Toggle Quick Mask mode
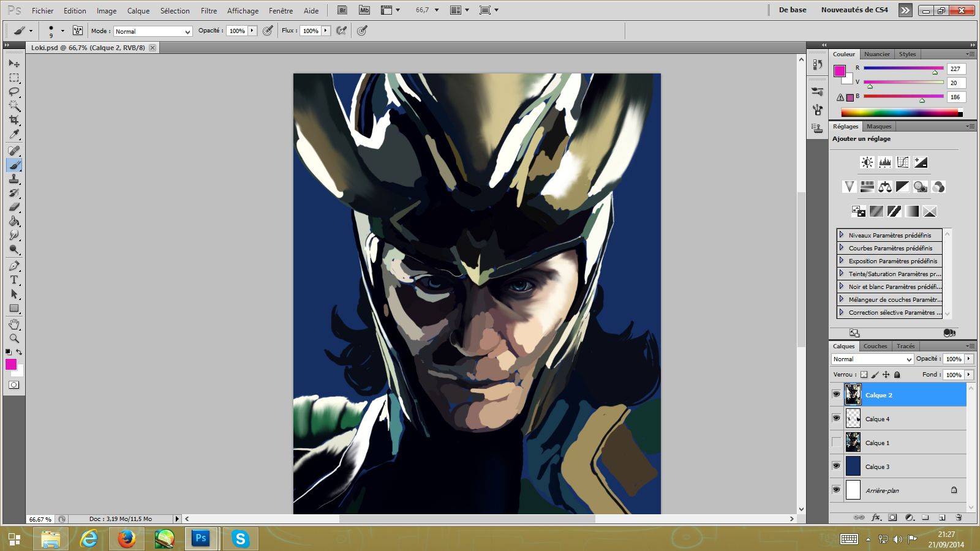The image size is (980, 551). 14,385
